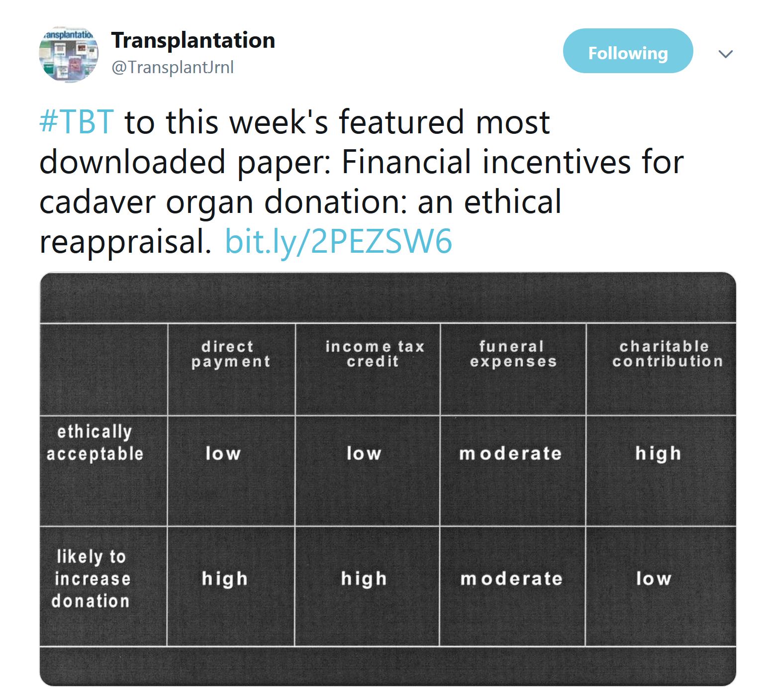Click the 'funeral expenses' column header
762x700 pixels.
point(513,354)
